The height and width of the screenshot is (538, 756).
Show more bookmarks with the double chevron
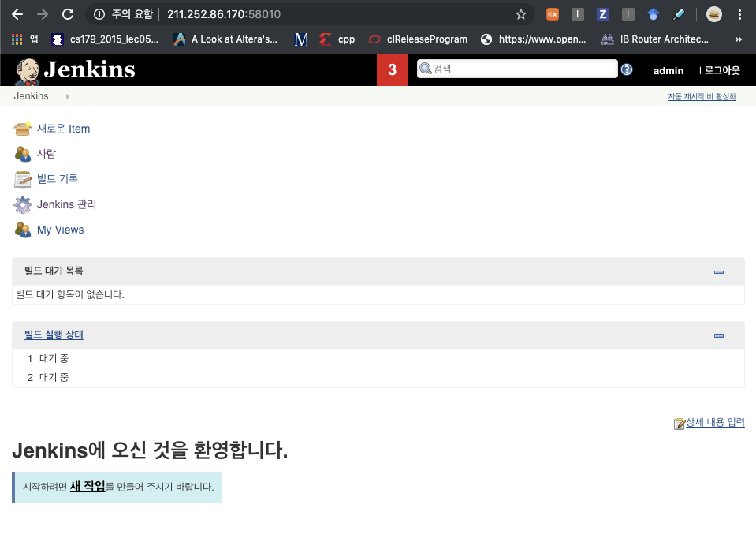(x=738, y=39)
